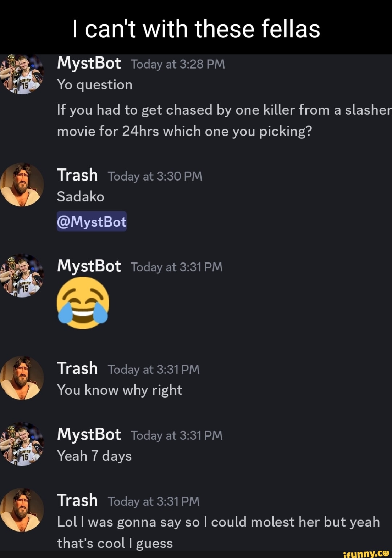Screen dimensions: 392x558
Task: Click the "Sadako" message text
Action: (81, 197)
